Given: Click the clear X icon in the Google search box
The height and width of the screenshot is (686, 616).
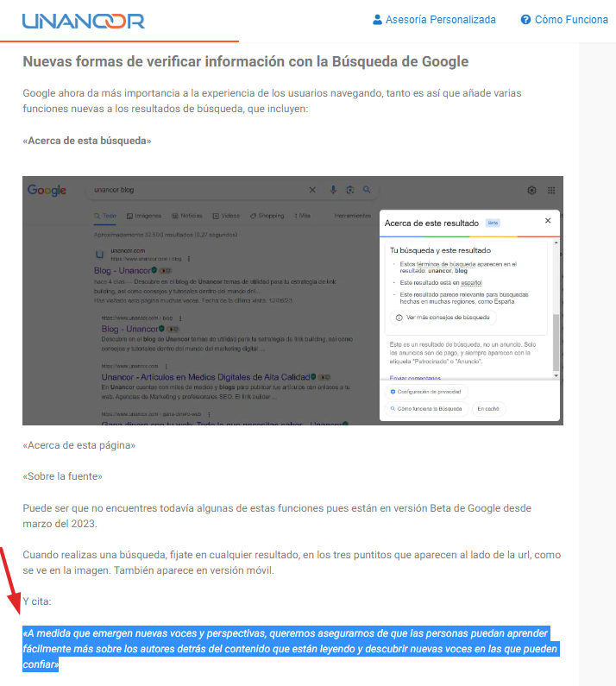Looking at the screenshot, I should [x=312, y=190].
